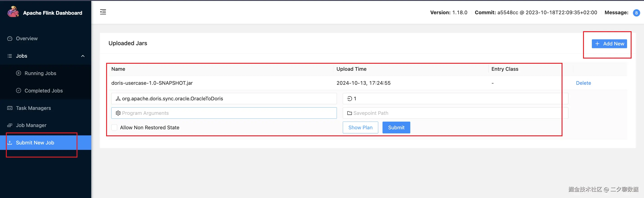
Task: Click the Apache Flink squirrel logo
Action: tap(13, 12)
